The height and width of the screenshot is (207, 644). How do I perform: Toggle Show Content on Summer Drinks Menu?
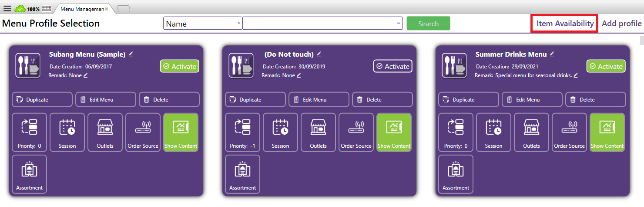point(607,132)
